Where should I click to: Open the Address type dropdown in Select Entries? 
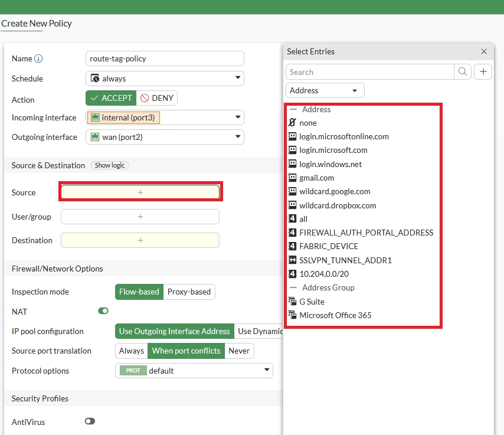[x=325, y=90]
